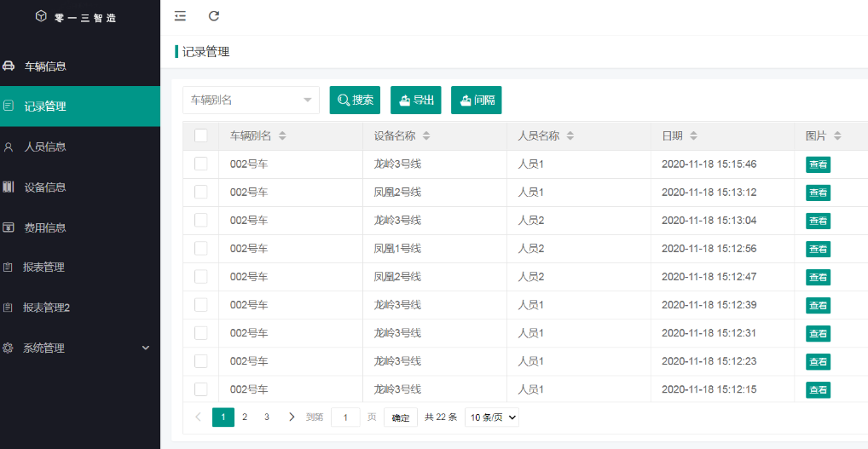Click the page number input field in pagination
This screenshot has width=868, height=449.
[345, 417]
